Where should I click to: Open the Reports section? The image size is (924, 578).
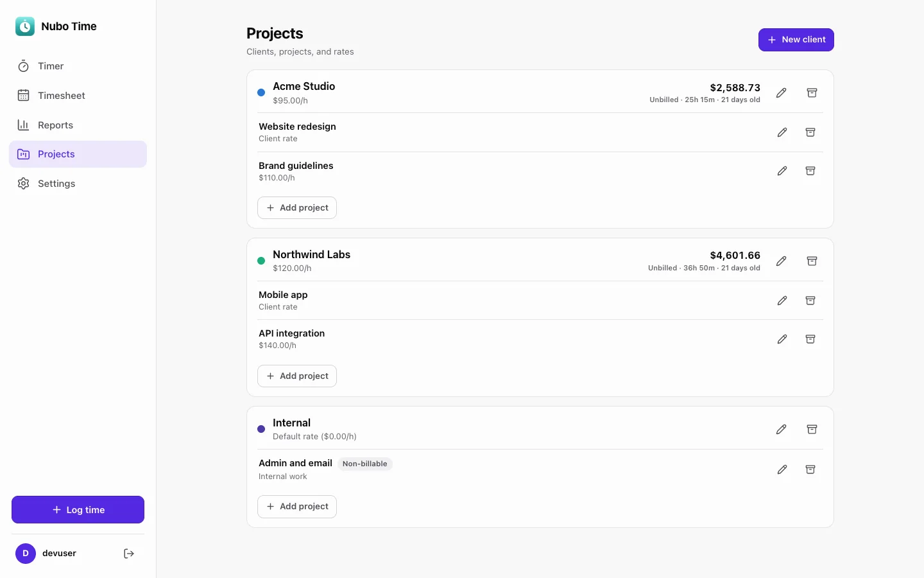point(78,125)
